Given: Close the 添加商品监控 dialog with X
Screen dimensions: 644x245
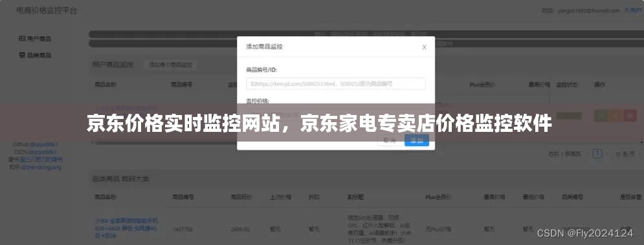Looking at the screenshot, I should pyautogui.click(x=425, y=47).
